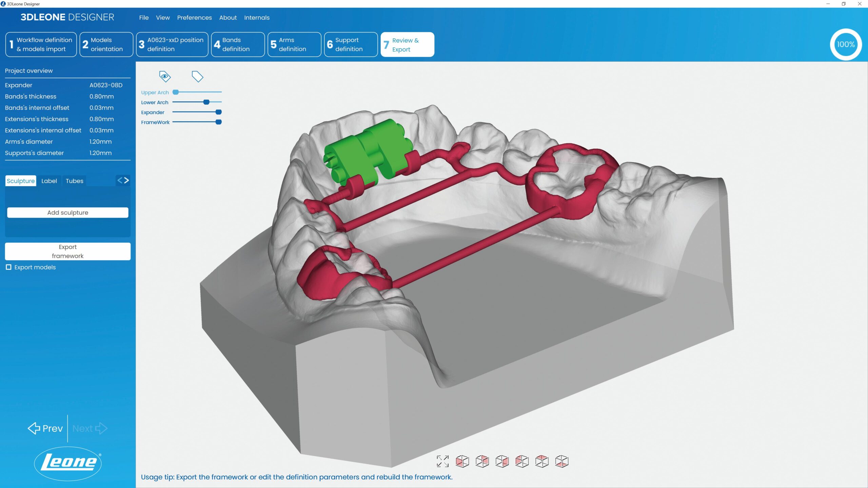Image resolution: width=868 pixels, height=488 pixels.
Task: Click the Upper Arch slider handle
Action: [x=176, y=92]
